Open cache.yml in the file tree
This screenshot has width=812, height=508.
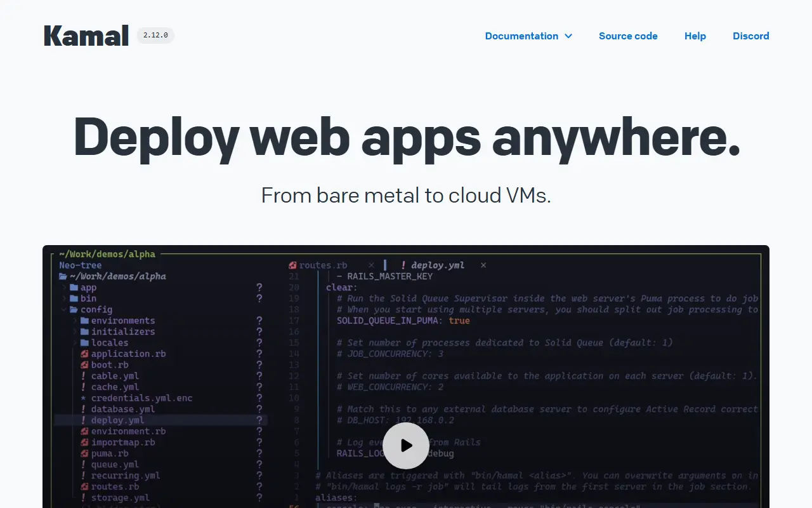pos(110,387)
